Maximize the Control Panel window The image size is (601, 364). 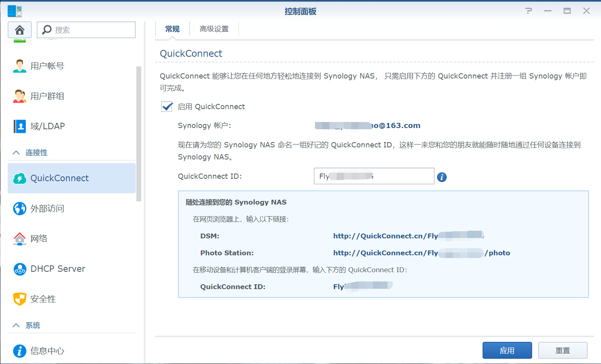coord(567,11)
